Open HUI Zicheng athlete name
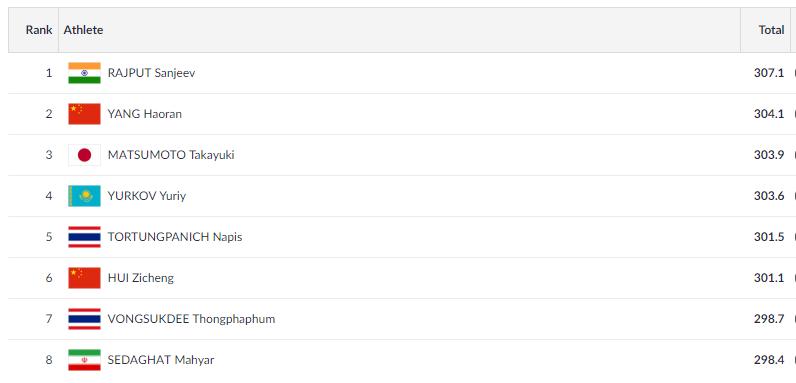 (x=141, y=278)
